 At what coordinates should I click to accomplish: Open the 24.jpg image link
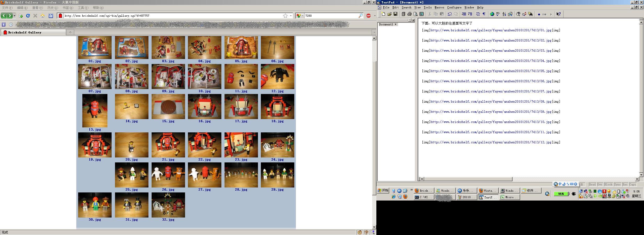coord(277,160)
